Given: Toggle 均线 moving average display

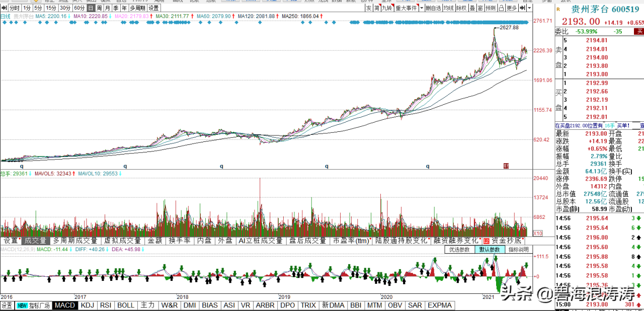Looking at the screenshot, I should pyautogui.click(x=449, y=8).
